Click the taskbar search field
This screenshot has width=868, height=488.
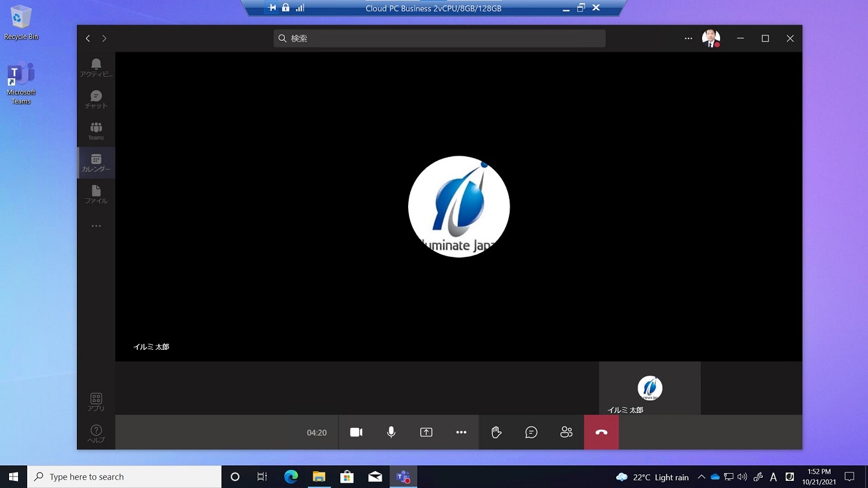point(124,477)
